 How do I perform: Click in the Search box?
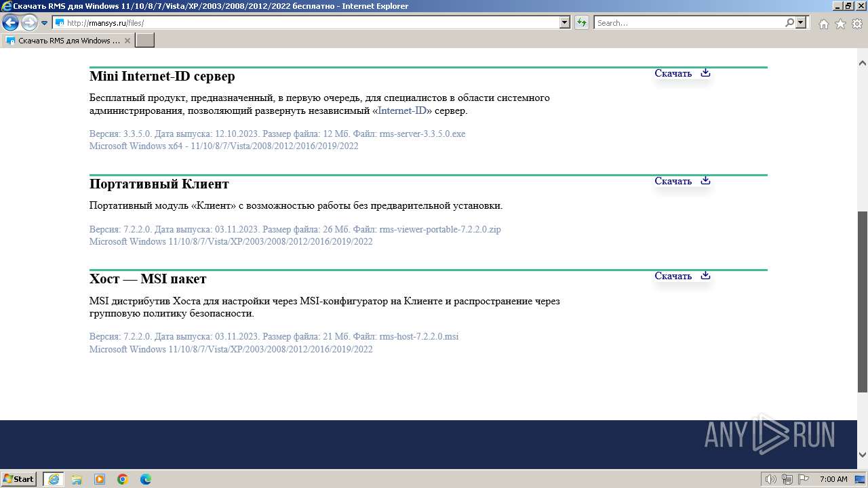pyautogui.click(x=689, y=23)
